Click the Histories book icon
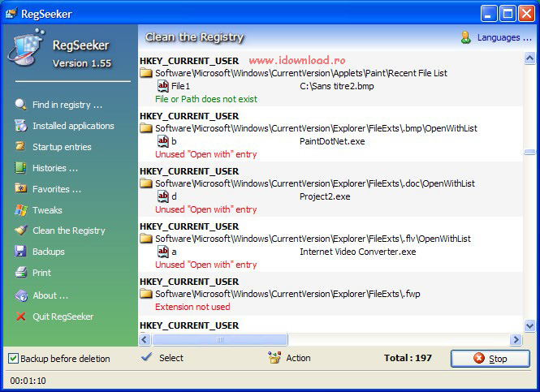The width and height of the screenshot is (540, 392). (x=20, y=168)
